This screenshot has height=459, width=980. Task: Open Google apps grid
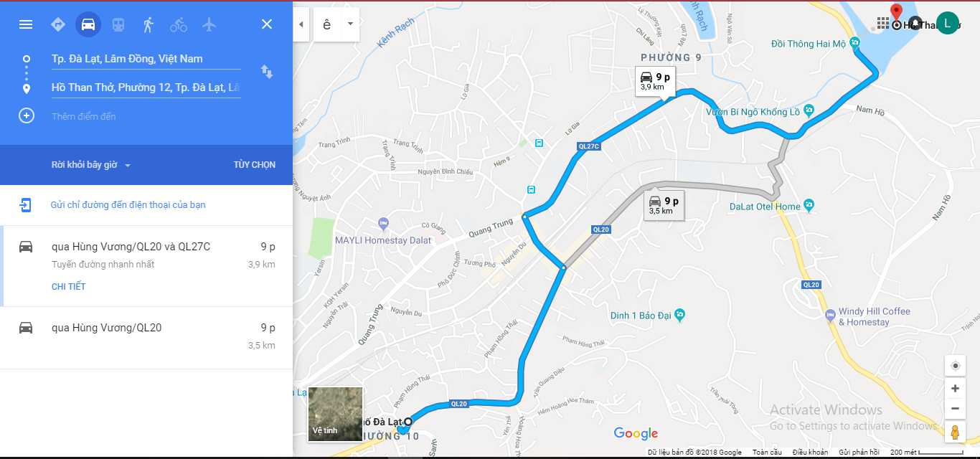tap(883, 24)
